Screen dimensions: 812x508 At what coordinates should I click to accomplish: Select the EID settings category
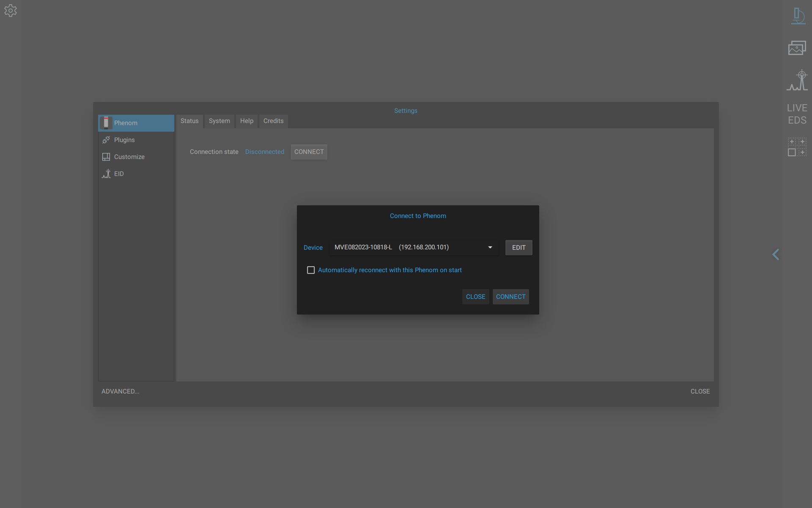(136, 174)
